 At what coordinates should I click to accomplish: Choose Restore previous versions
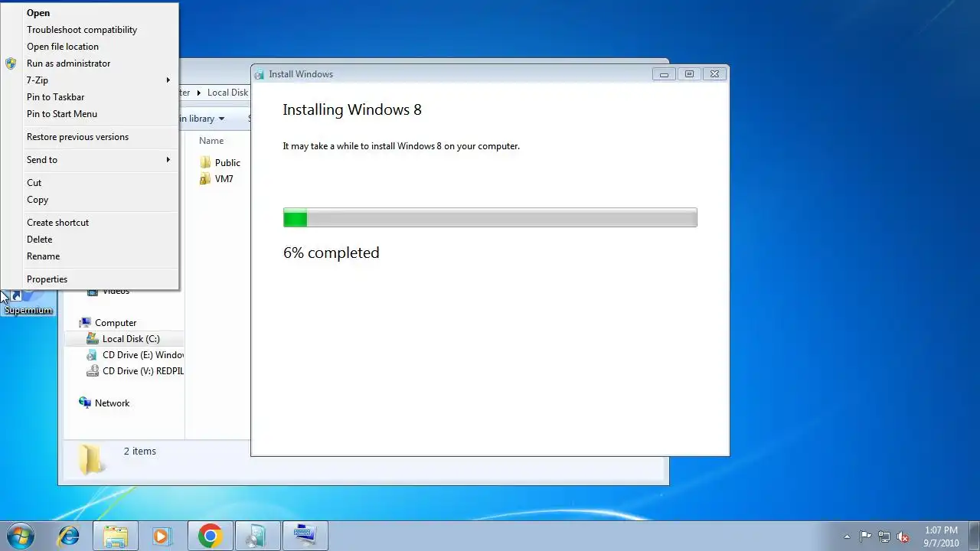(x=90, y=137)
